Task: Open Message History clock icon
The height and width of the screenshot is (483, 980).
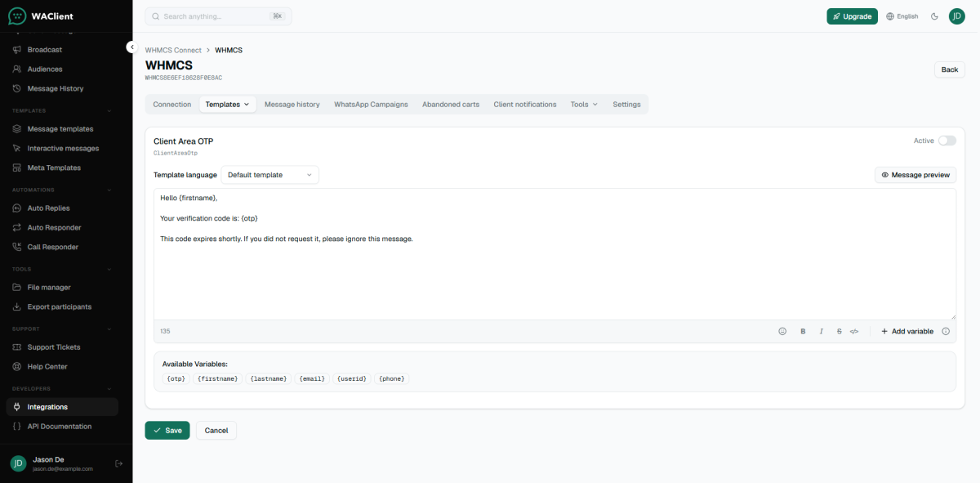Action: 17,88
